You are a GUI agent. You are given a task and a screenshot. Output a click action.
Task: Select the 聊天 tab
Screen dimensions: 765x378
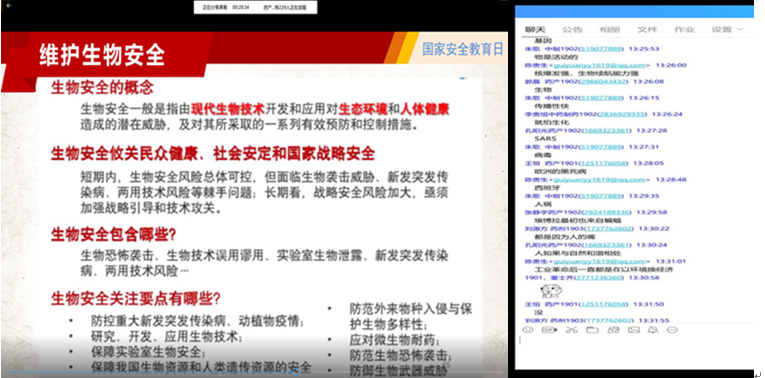[x=535, y=30]
